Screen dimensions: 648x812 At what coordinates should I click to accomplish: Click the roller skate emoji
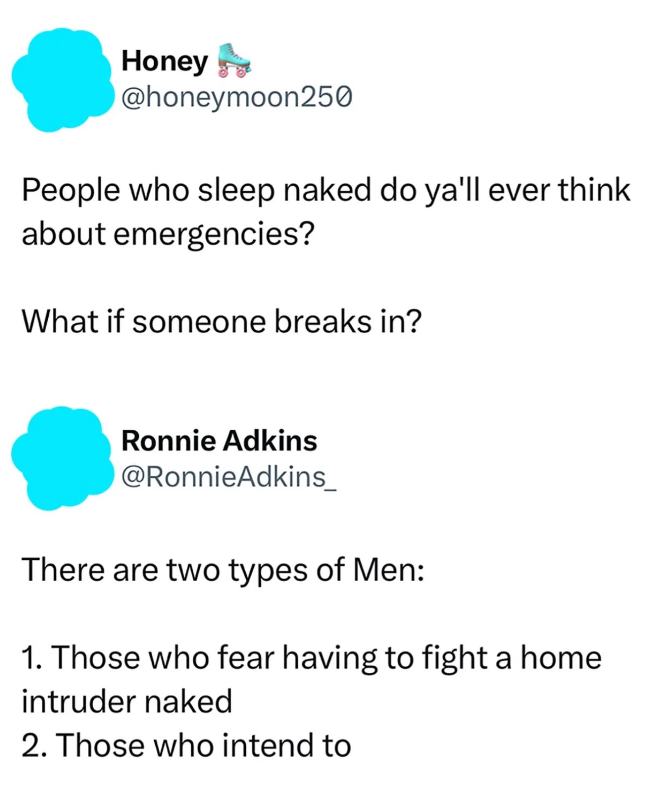233,60
